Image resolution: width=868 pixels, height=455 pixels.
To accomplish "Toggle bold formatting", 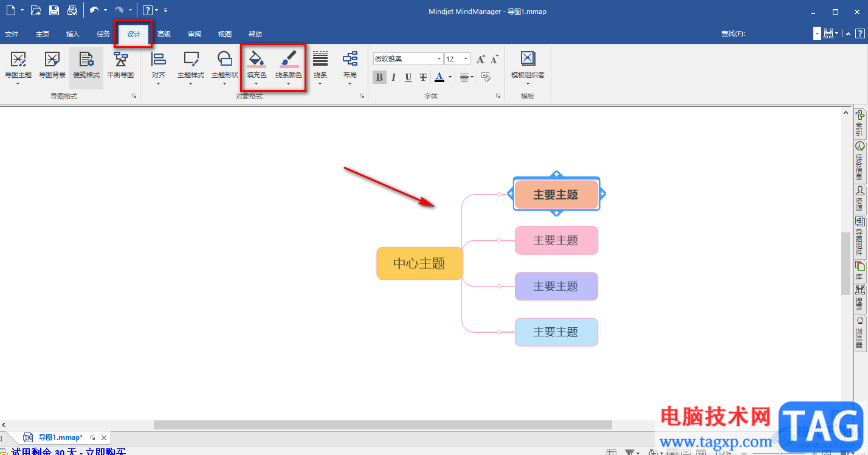I will click(379, 77).
